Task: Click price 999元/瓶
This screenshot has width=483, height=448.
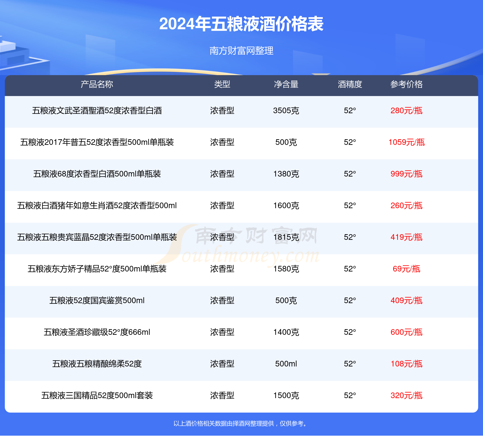Action: (x=407, y=174)
